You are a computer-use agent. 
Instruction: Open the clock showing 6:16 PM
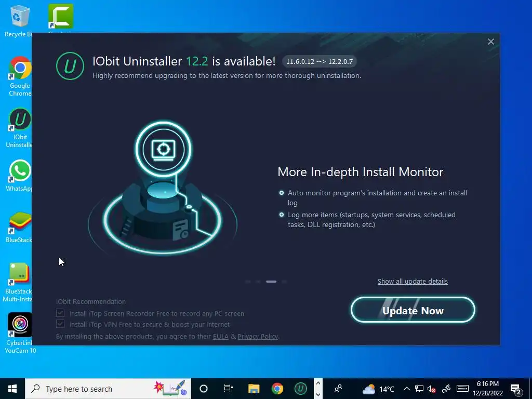(487, 389)
